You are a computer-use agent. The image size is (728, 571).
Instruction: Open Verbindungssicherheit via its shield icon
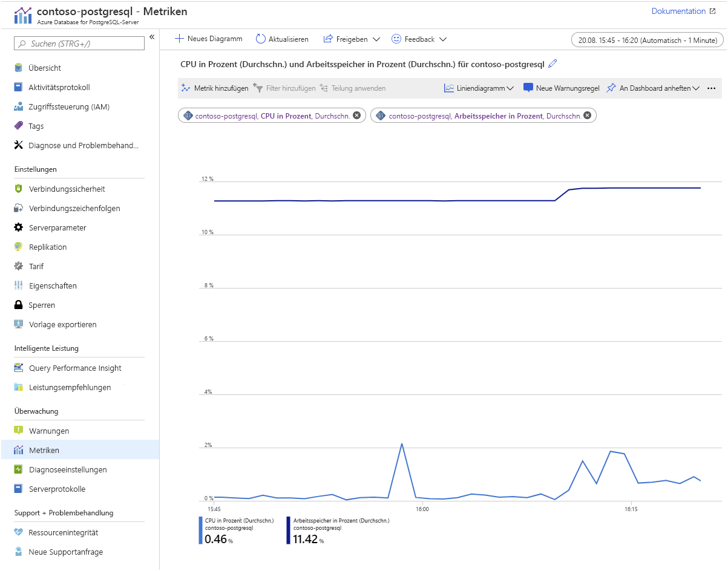[19, 189]
